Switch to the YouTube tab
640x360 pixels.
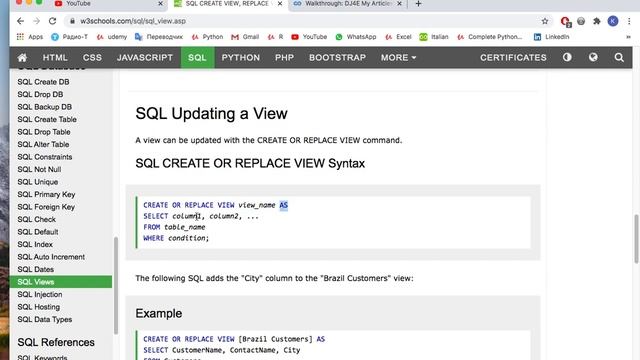[x=108, y=4]
